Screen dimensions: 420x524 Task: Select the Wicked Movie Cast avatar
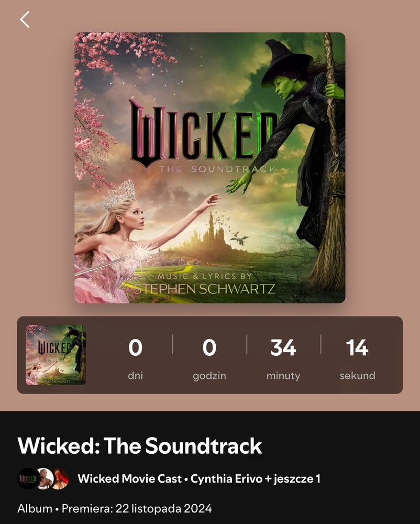tap(28, 478)
